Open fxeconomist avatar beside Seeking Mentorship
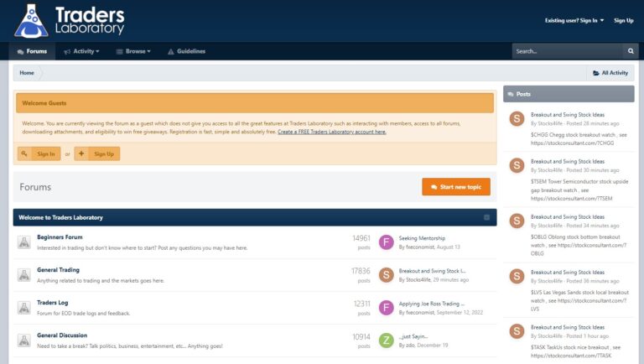644x364 pixels. click(x=386, y=242)
